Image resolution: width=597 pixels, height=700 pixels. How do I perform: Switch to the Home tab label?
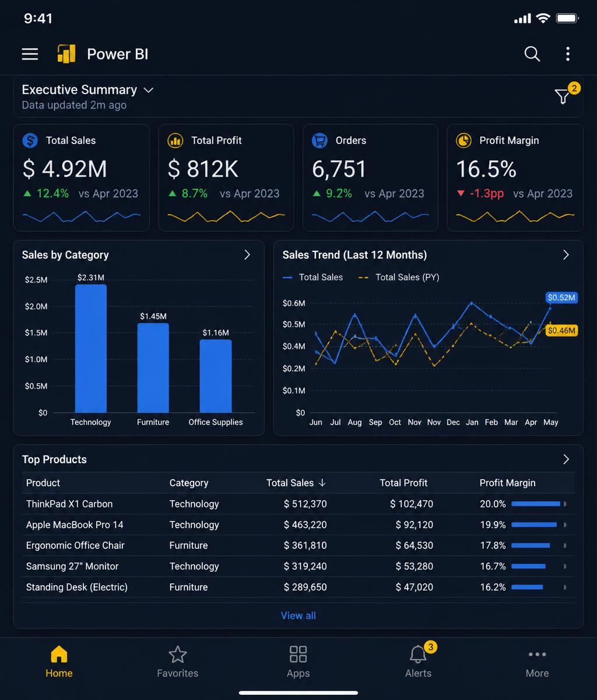click(59, 673)
